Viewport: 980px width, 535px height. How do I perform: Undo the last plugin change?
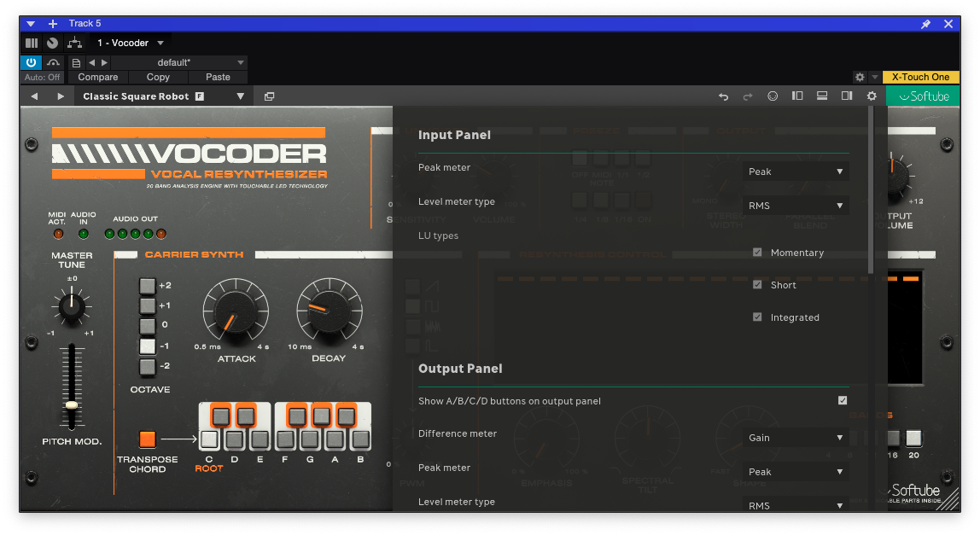point(723,96)
